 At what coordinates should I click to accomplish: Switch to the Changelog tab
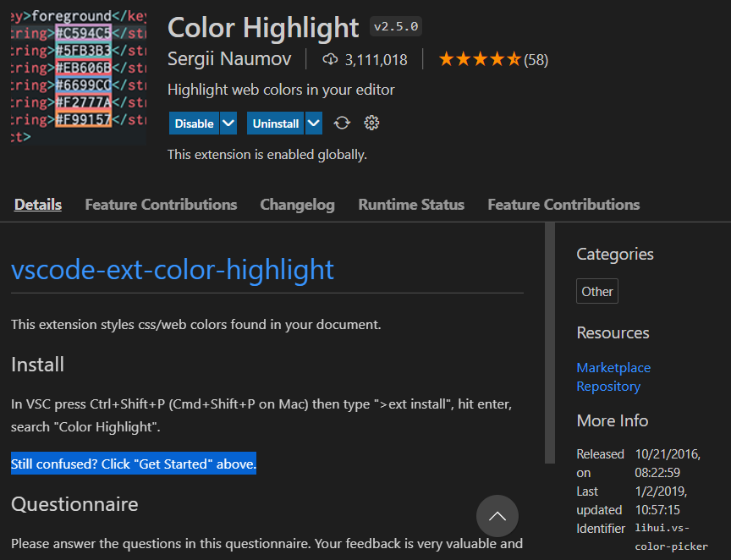297,204
